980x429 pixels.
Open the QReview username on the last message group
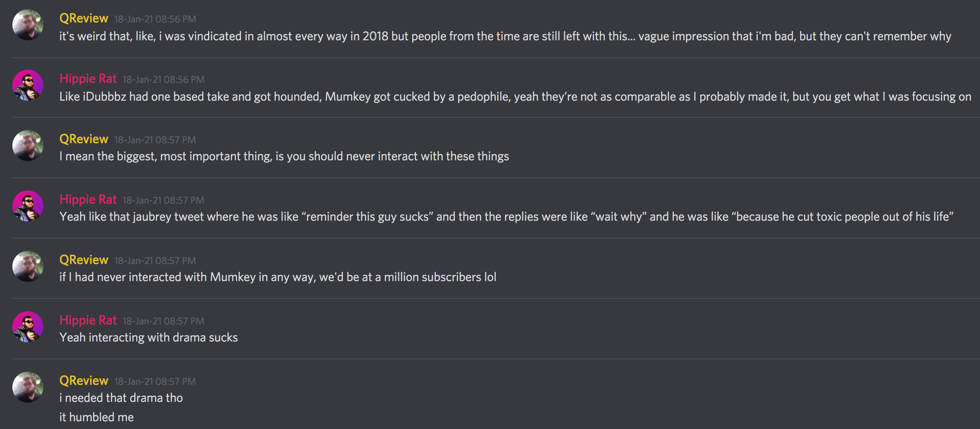(84, 381)
